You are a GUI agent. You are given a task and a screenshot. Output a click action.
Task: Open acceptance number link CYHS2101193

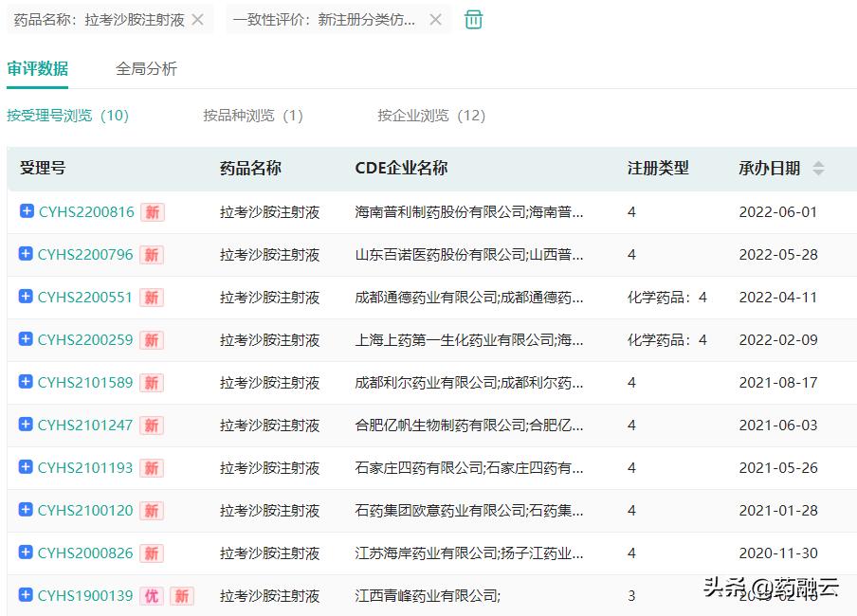85,468
